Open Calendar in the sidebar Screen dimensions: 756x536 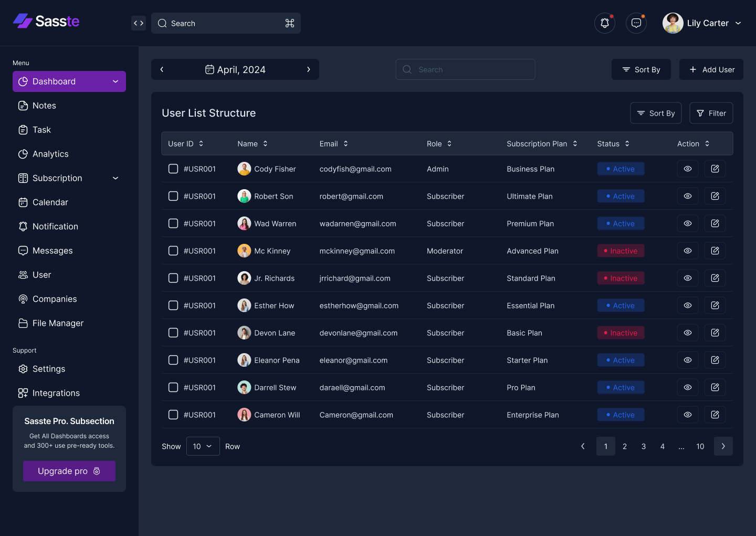coord(69,202)
